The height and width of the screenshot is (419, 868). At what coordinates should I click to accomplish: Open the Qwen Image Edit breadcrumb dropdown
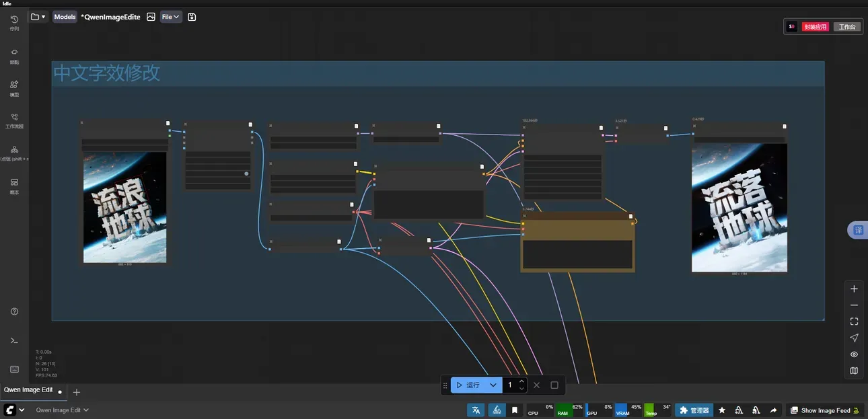[x=63, y=410]
